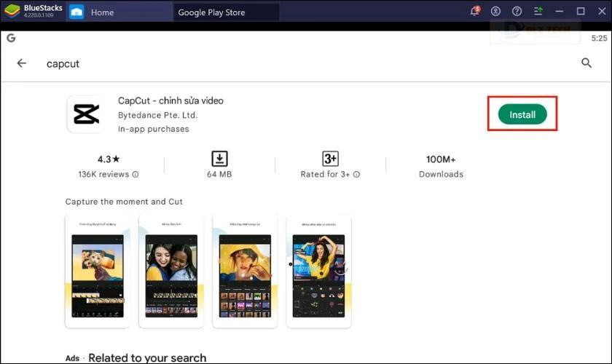Open the CapCut app icon
Viewport: 612px width, 364px height.
[86, 114]
